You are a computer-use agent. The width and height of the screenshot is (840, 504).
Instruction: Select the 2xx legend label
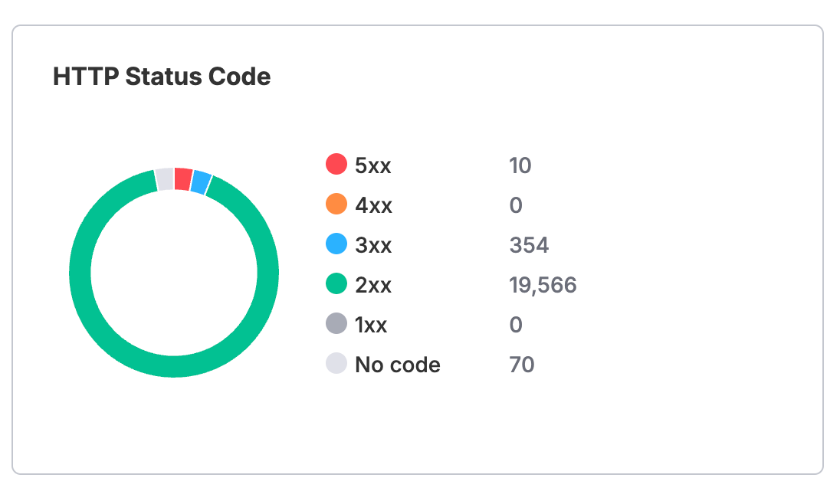coord(373,285)
